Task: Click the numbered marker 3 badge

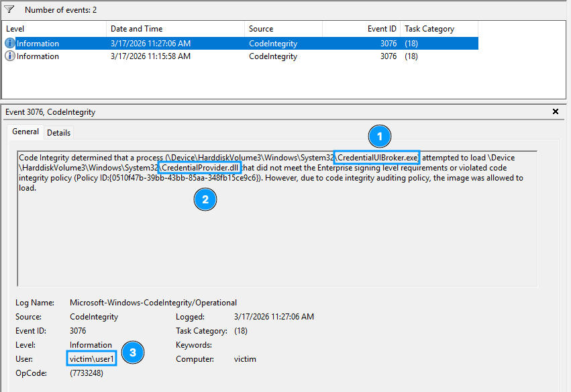Action: pos(133,352)
